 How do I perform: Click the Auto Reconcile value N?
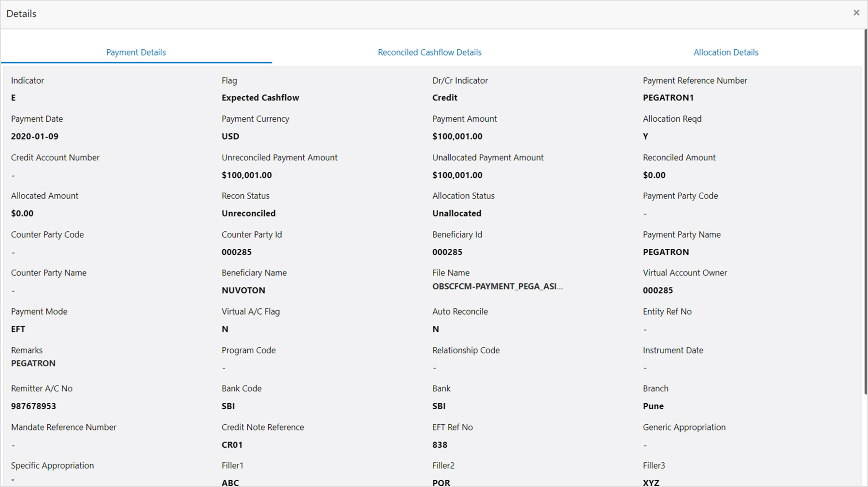coord(435,329)
